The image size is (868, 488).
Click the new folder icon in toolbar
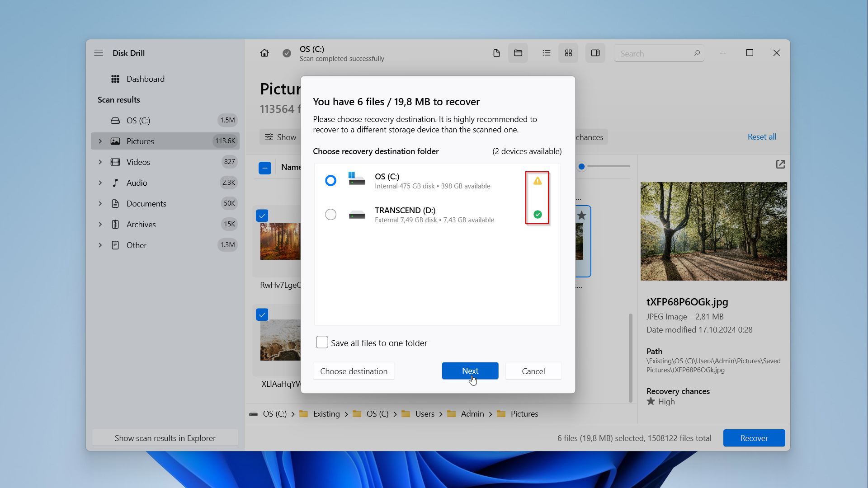click(x=518, y=53)
